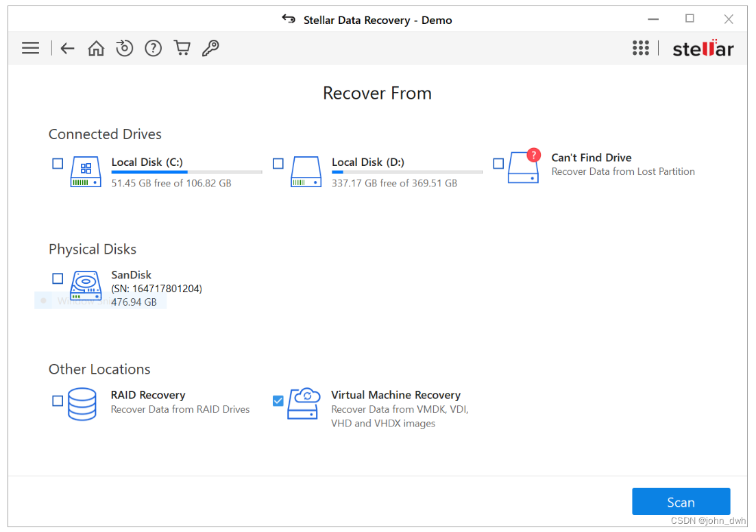Click the Local Disk (D:) drive icon

[x=306, y=171]
